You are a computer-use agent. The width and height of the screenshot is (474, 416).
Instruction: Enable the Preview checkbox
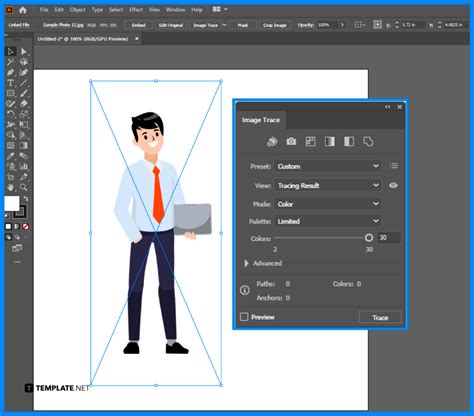tap(244, 317)
